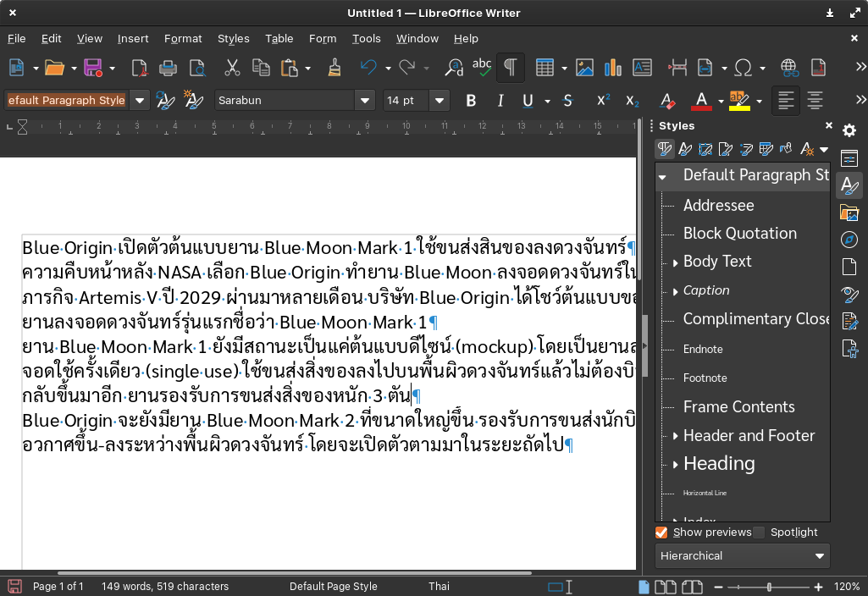The width and height of the screenshot is (868, 596).
Task: Run the spelling check (abc icon)
Action: [x=482, y=68]
